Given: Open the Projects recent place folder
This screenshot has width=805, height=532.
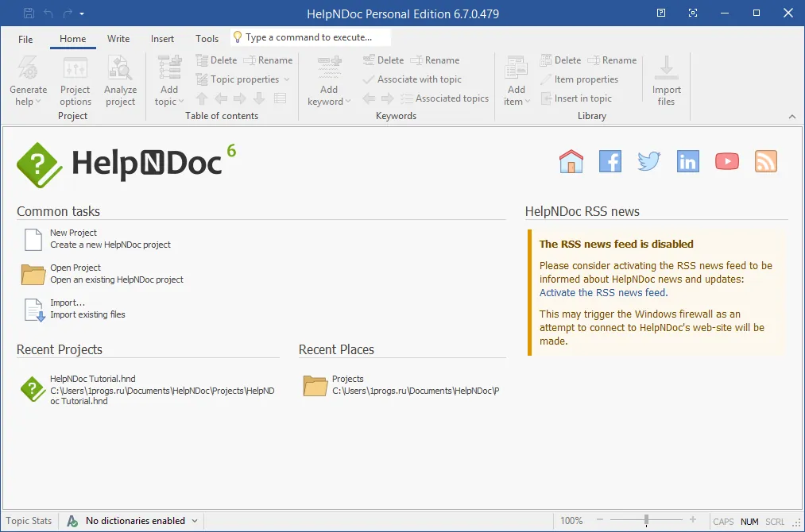Looking at the screenshot, I should point(401,385).
